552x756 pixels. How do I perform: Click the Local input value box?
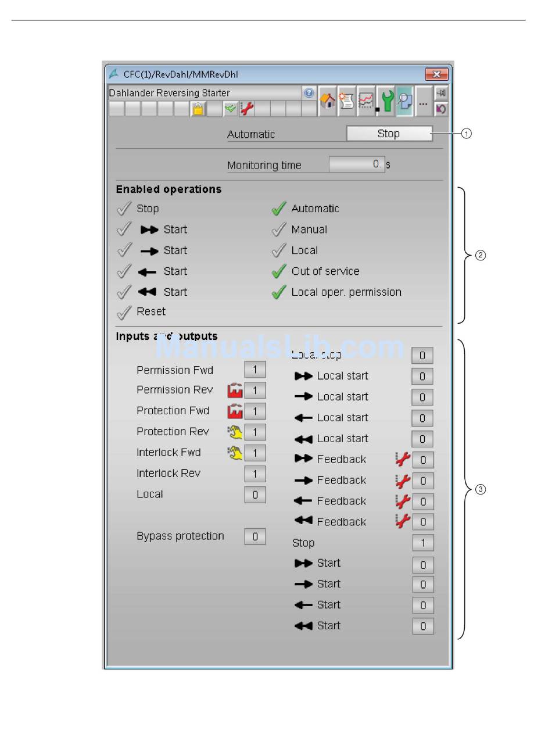[255, 495]
